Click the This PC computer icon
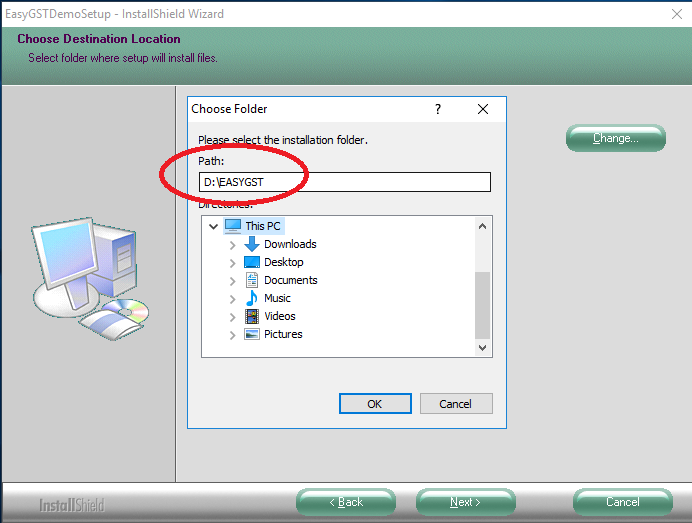Image resolution: width=692 pixels, height=523 pixels. (x=232, y=226)
